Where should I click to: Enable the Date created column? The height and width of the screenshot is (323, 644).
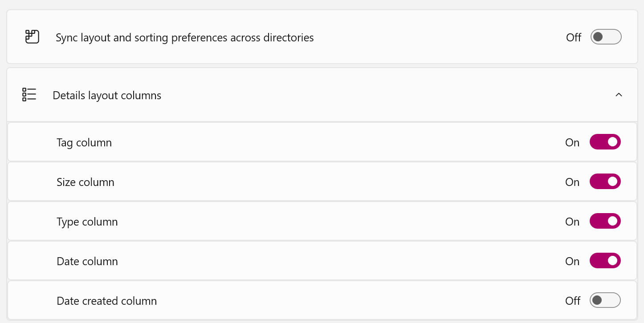606,300
